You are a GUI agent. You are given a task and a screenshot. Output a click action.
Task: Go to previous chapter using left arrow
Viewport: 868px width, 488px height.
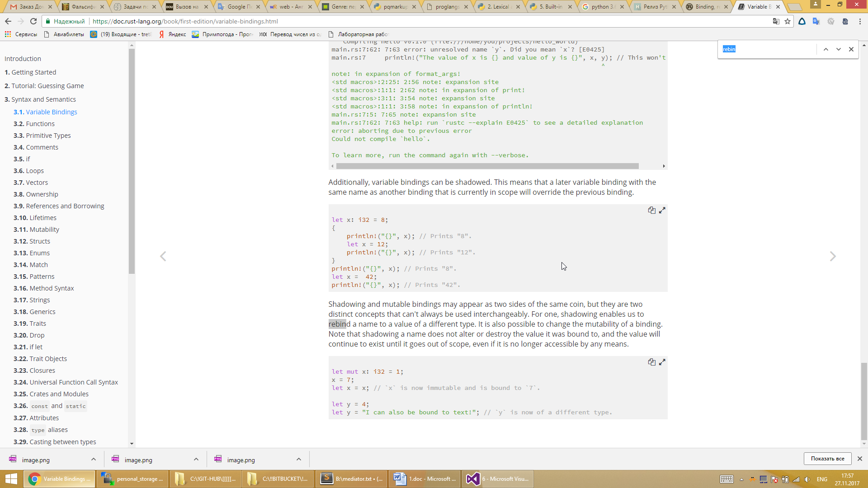(x=163, y=257)
